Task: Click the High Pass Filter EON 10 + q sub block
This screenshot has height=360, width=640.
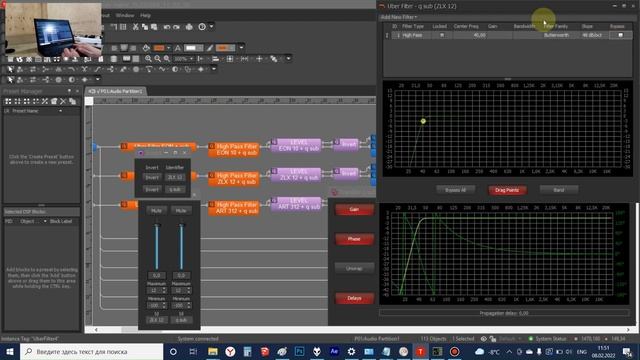Action: [x=234, y=149]
